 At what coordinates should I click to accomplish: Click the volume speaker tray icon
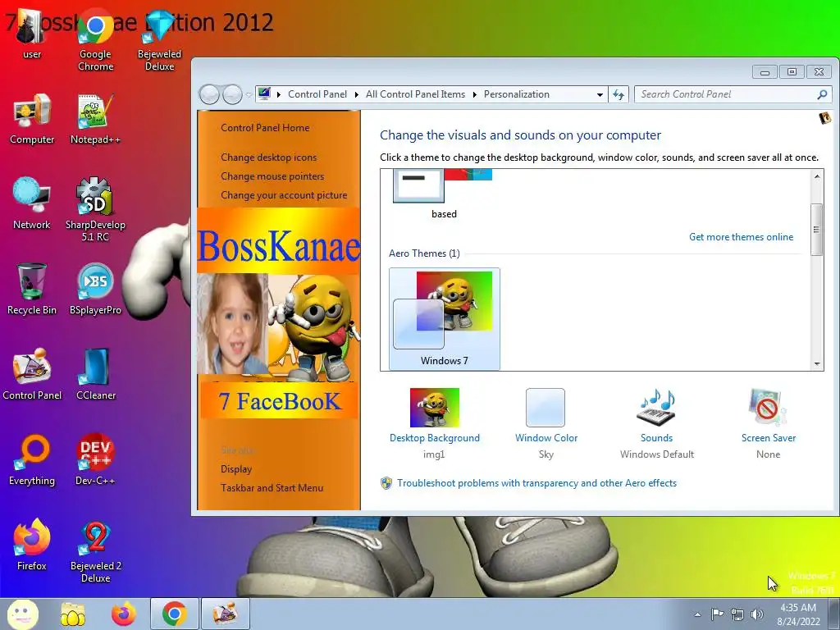[757, 614]
